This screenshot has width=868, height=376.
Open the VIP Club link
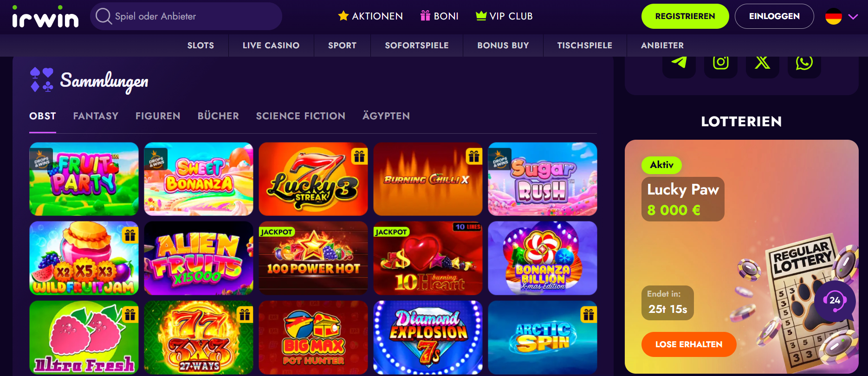(x=504, y=16)
